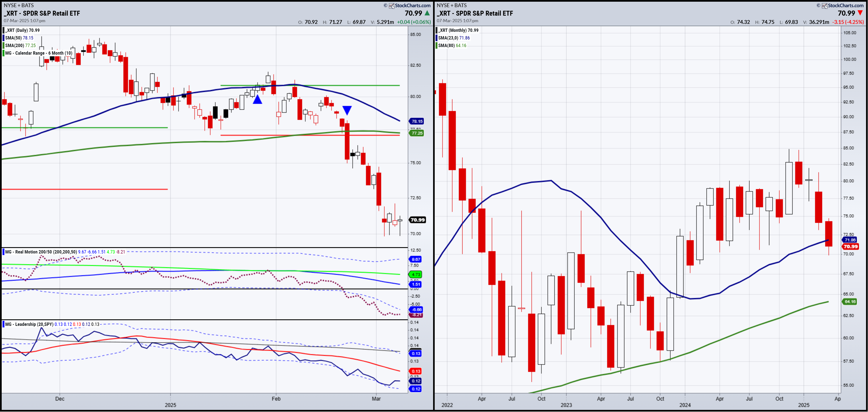The height and width of the screenshot is (412, 868).
Task: Click the daily chart title _XRT - SPDR S&P Retail ETF
Action: pos(42,14)
